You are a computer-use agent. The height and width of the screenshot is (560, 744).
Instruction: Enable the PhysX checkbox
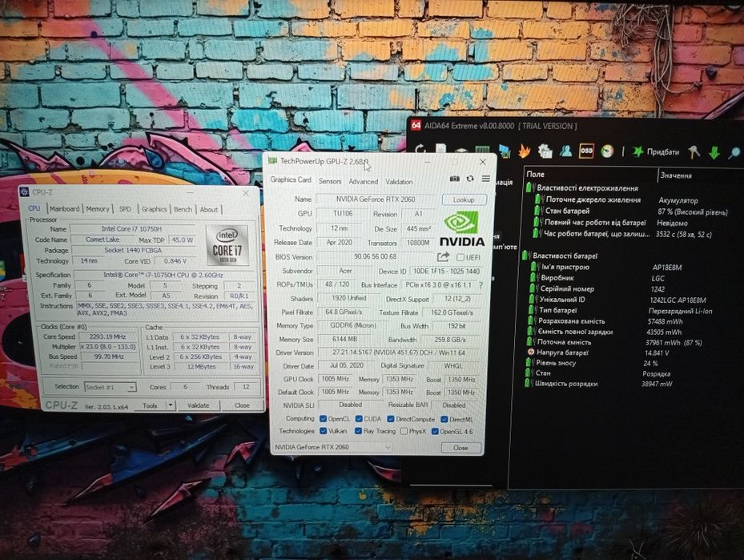point(404,431)
